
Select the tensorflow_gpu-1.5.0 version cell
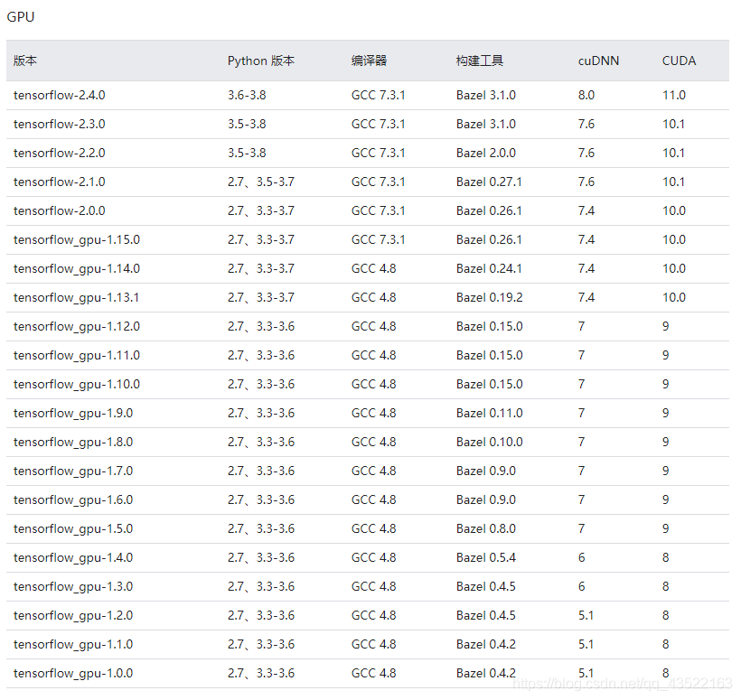pos(73,528)
